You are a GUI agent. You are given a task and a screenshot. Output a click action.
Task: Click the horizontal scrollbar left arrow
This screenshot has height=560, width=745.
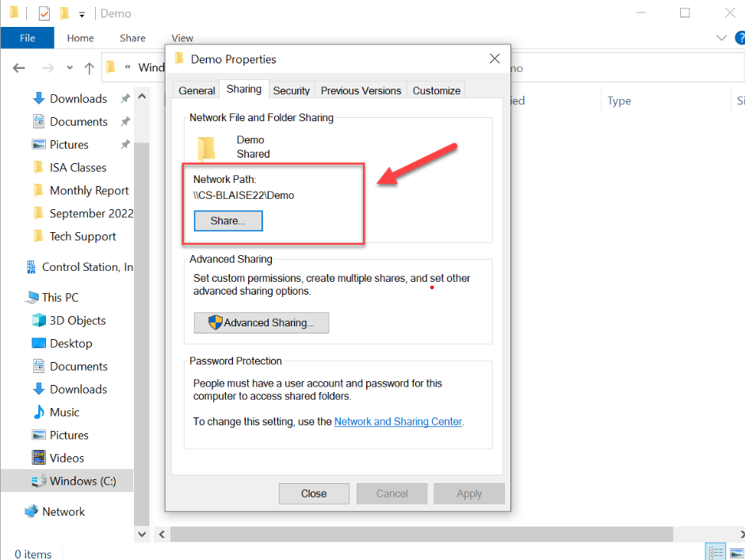tap(162, 535)
